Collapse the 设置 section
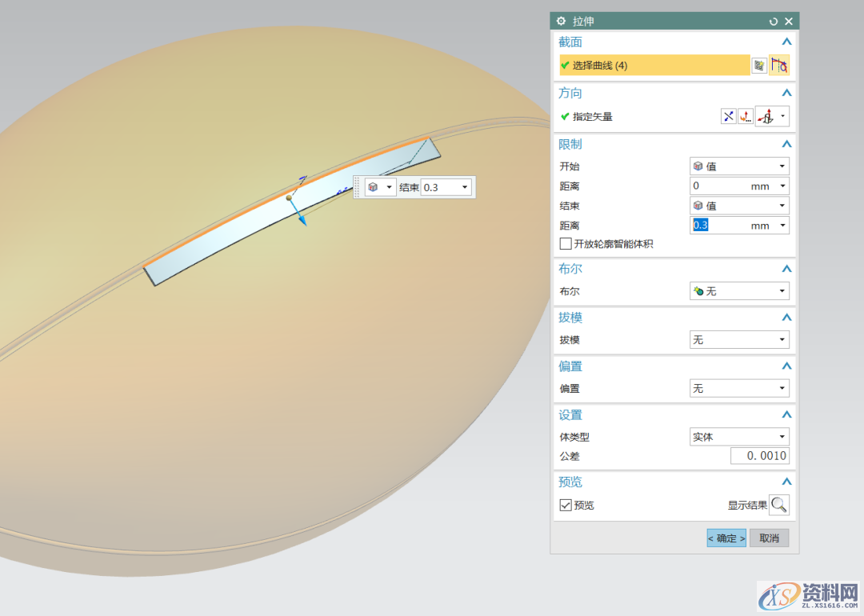864x616 pixels. point(786,415)
